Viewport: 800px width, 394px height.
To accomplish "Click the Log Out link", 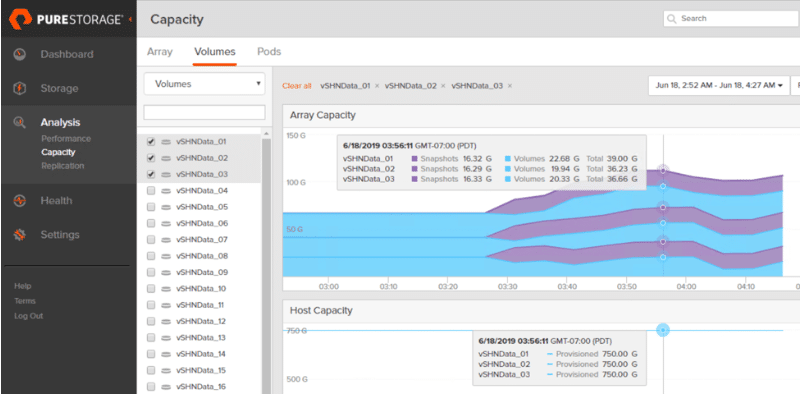I will tap(29, 316).
